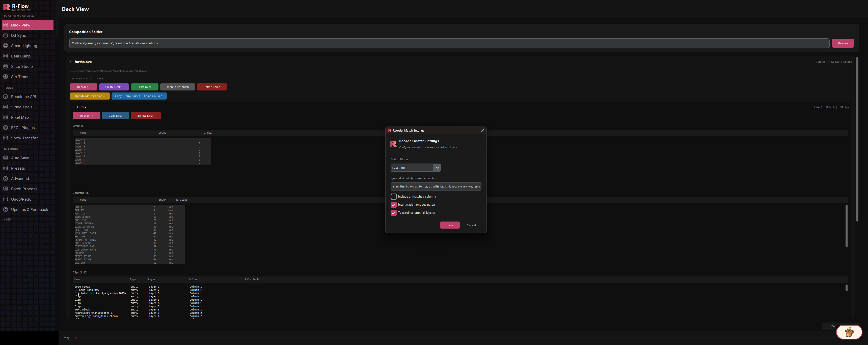
Task: Open the Deck View menu item
Action: (x=28, y=25)
